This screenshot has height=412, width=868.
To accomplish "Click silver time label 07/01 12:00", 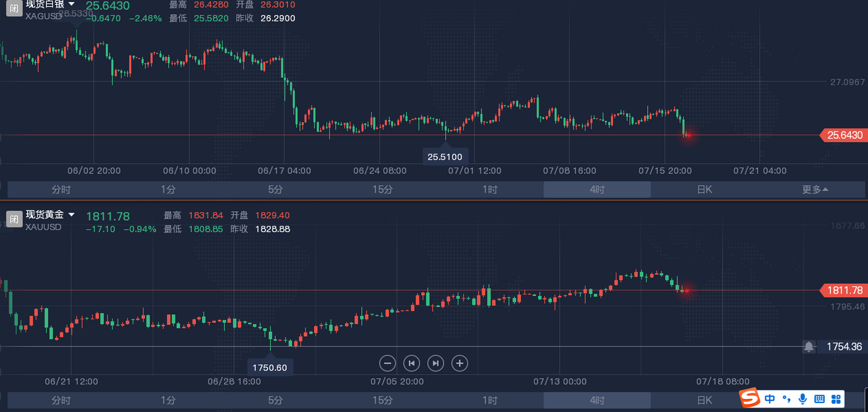I will pyautogui.click(x=475, y=171).
